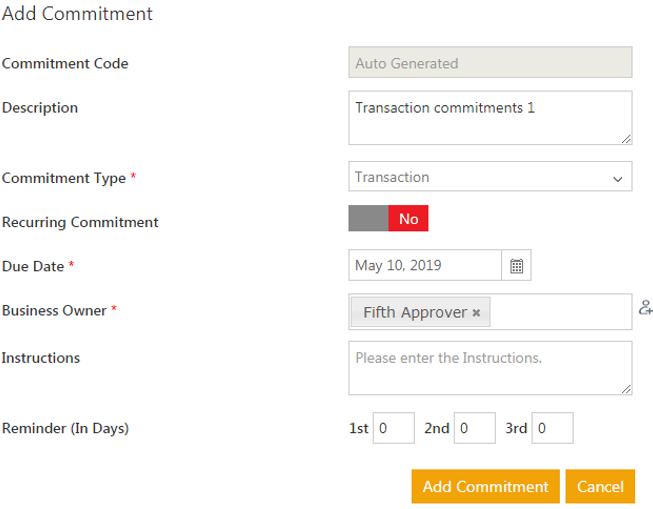Click into the Instructions text area
The width and height of the screenshot is (653, 509).
(x=490, y=368)
